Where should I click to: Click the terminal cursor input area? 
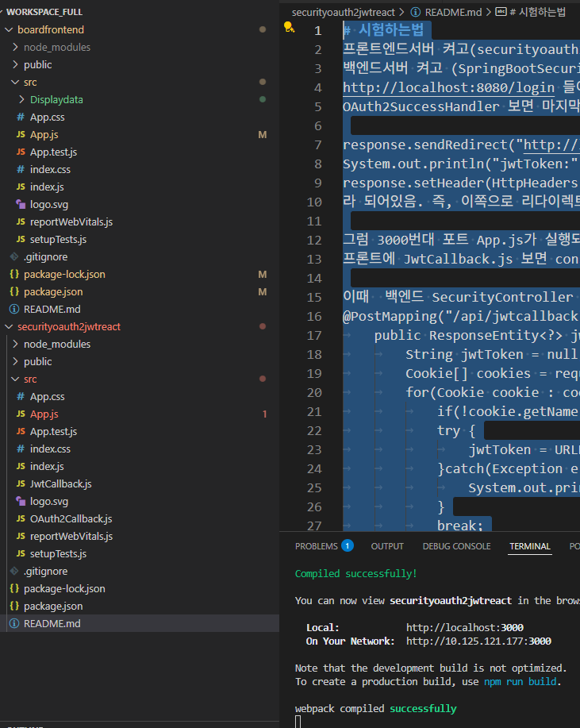tap(298, 722)
